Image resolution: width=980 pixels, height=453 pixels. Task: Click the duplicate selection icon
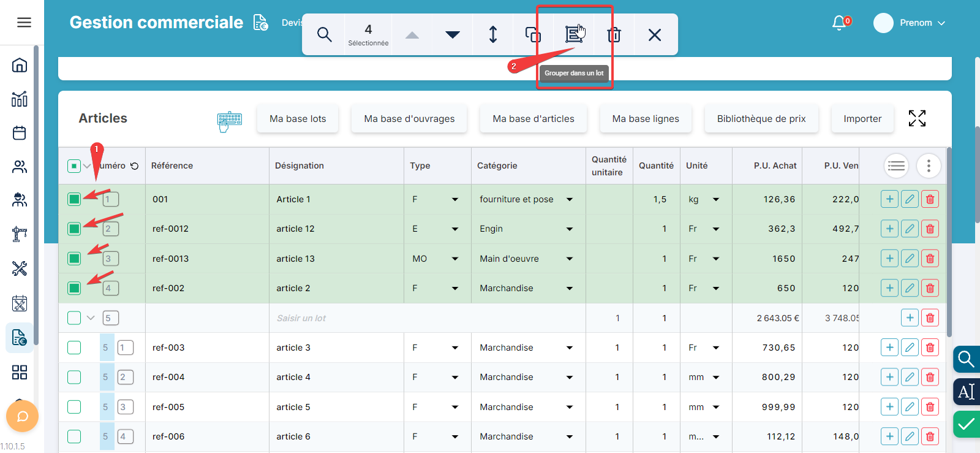point(533,34)
